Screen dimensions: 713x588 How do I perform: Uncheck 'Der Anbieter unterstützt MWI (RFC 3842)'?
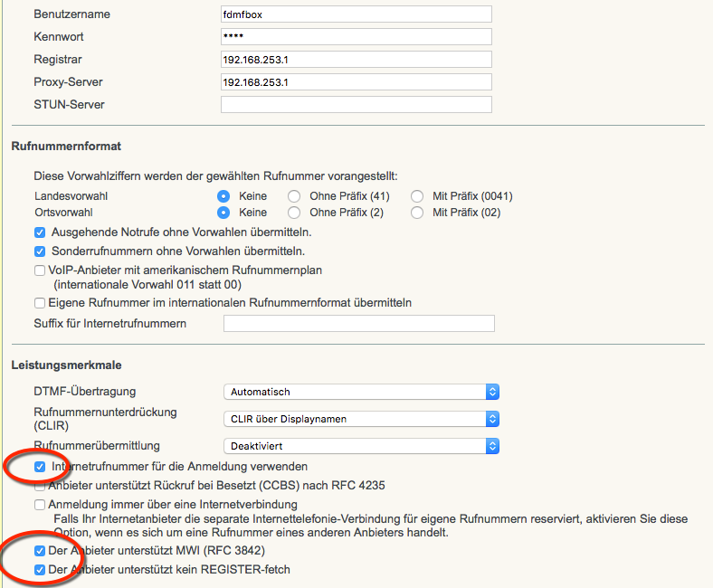tap(40, 551)
